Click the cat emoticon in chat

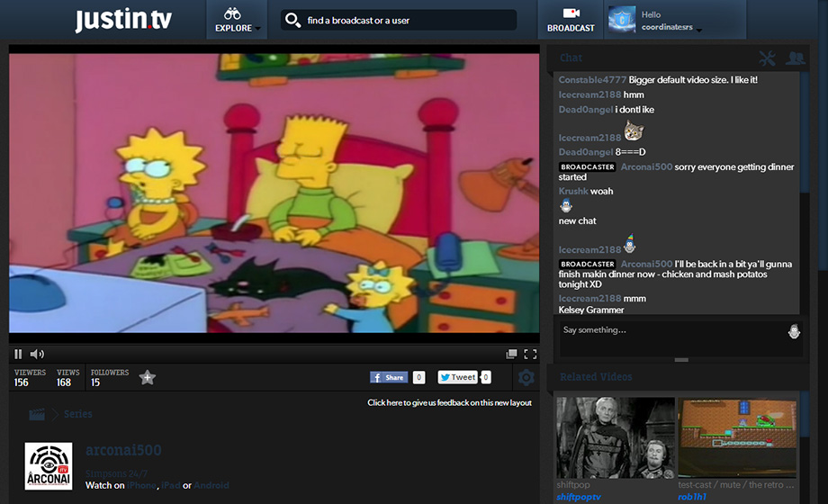pos(634,130)
